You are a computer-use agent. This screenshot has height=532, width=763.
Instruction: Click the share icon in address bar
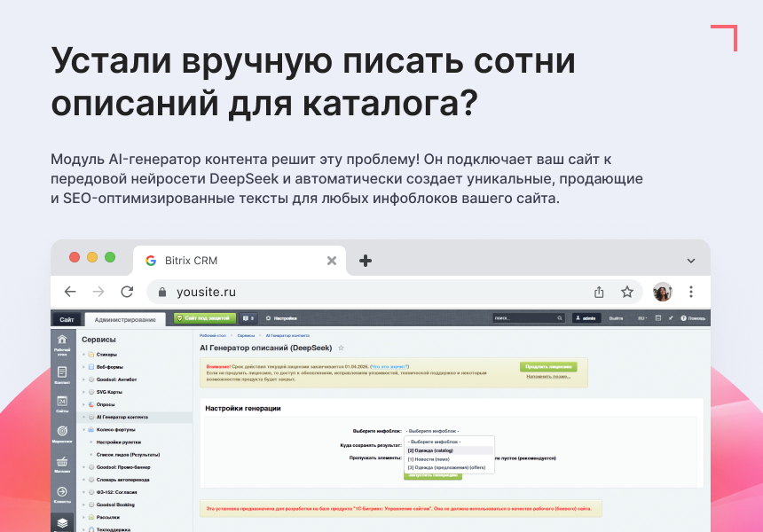[599, 292]
